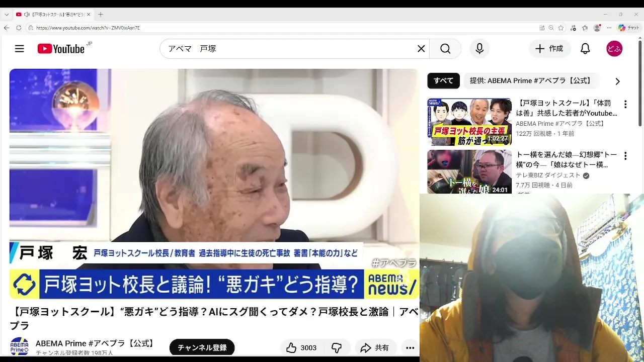Open the 「体罰は善」 recommended video title
Screen dimensions: 644x362
pos(567,108)
